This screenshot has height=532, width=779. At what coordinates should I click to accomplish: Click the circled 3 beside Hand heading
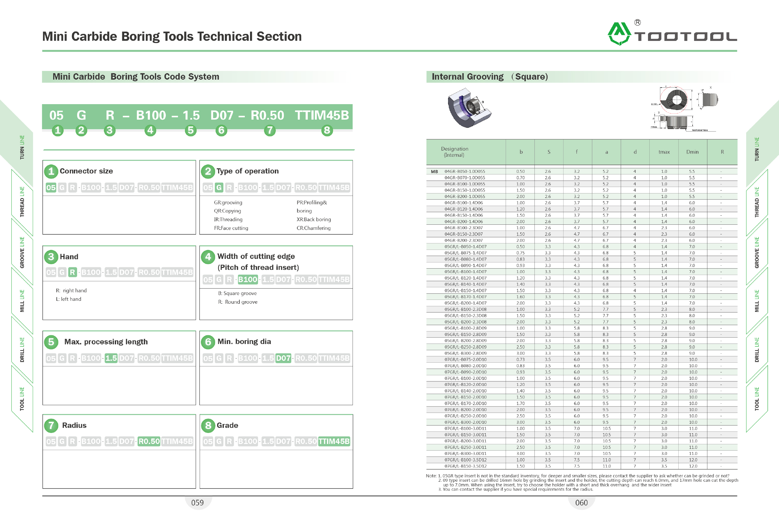tap(51, 257)
